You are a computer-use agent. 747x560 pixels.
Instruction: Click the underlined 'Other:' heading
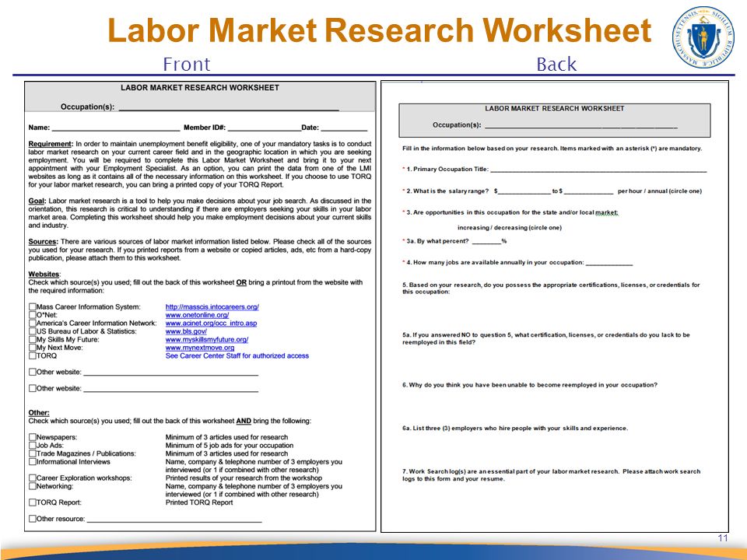(39, 412)
